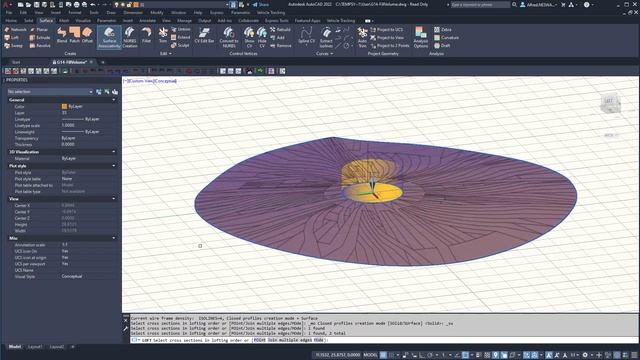Viewport: 640px width, 360px height.
Task: Select the Planar surface tool
Action: (39, 30)
